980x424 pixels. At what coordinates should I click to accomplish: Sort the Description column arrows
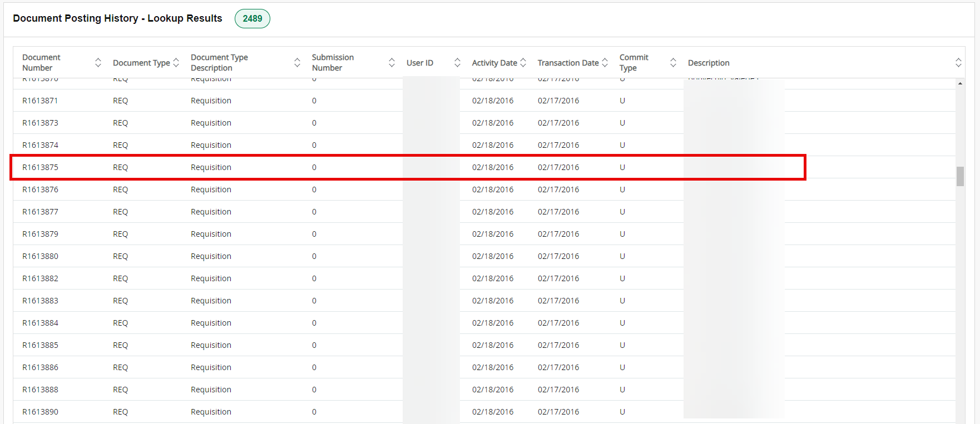pos(958,63)
